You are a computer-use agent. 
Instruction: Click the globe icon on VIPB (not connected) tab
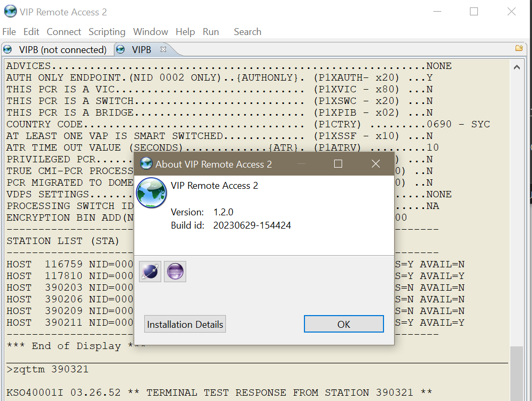click(8, 50)
